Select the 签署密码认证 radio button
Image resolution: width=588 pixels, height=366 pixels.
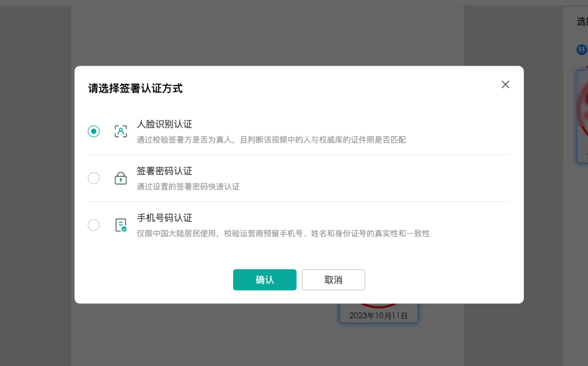pos(94,178)
